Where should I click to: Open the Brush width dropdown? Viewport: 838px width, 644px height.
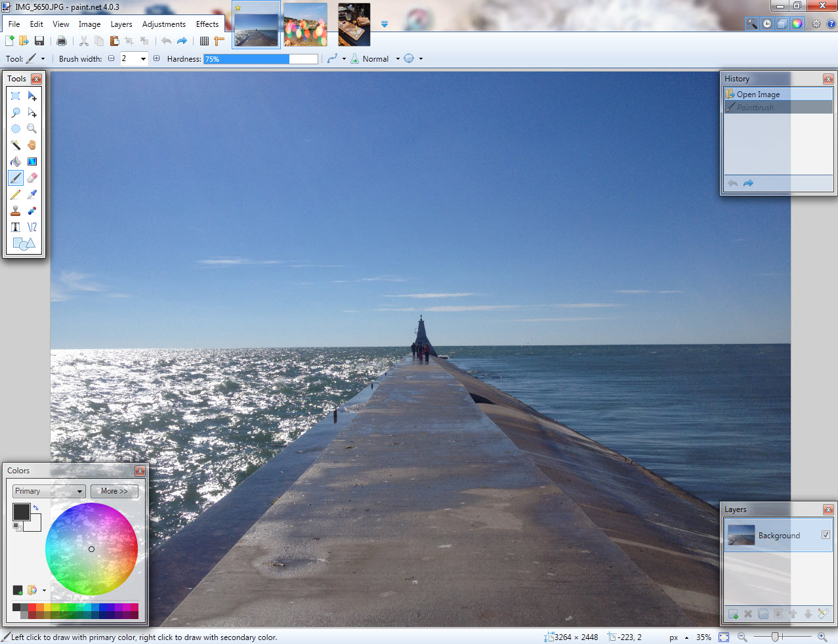pos(143,58)
